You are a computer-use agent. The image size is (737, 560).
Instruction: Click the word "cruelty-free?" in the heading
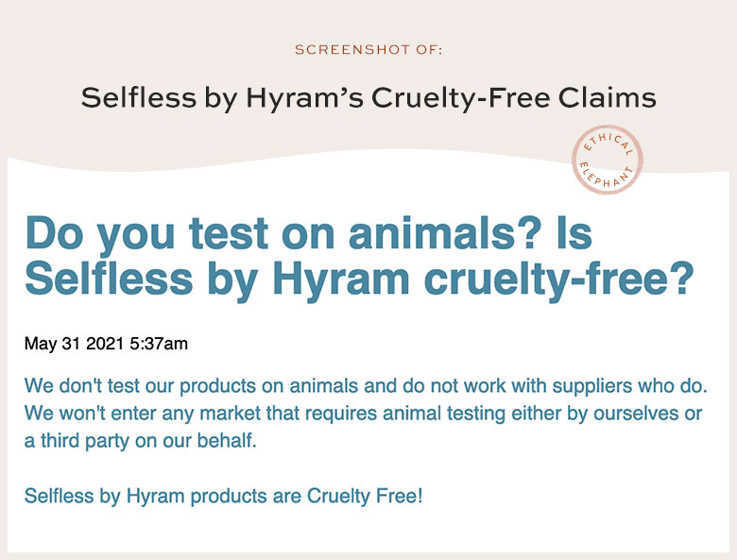pyautogui.click(x=558, y=279)
